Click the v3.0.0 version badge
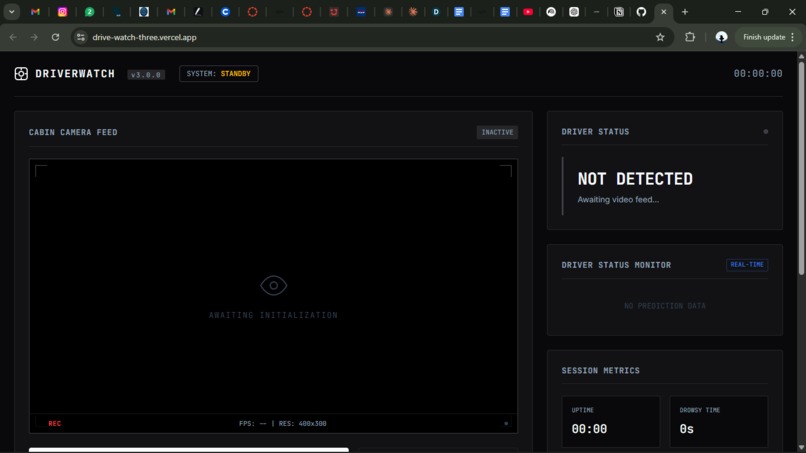The image size is (806, 453). click(x=146, y=75)
